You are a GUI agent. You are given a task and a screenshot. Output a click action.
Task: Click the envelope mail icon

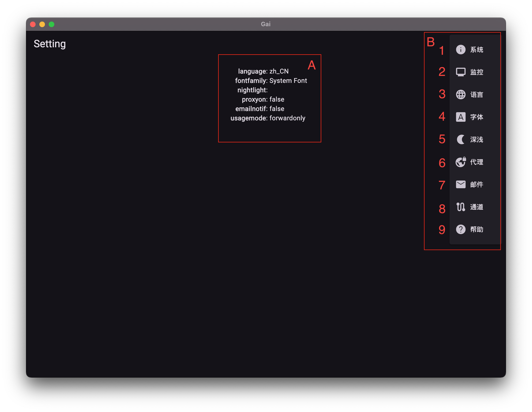click(x=460, y=184)
